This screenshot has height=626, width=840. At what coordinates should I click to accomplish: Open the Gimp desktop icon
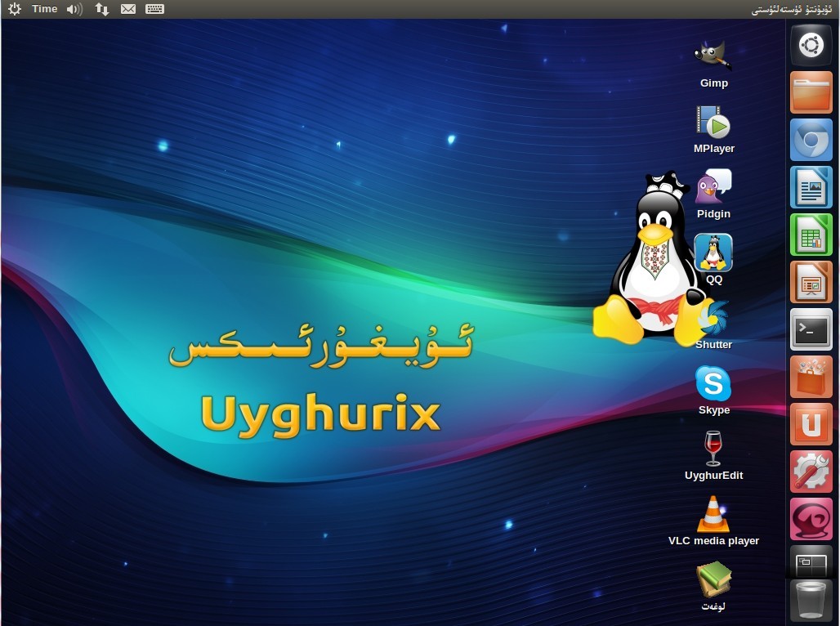click(x=713, y=56)
